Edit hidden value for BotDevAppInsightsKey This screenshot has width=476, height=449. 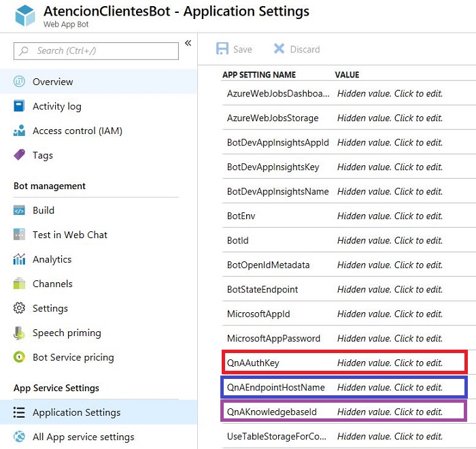click(390, 167)
